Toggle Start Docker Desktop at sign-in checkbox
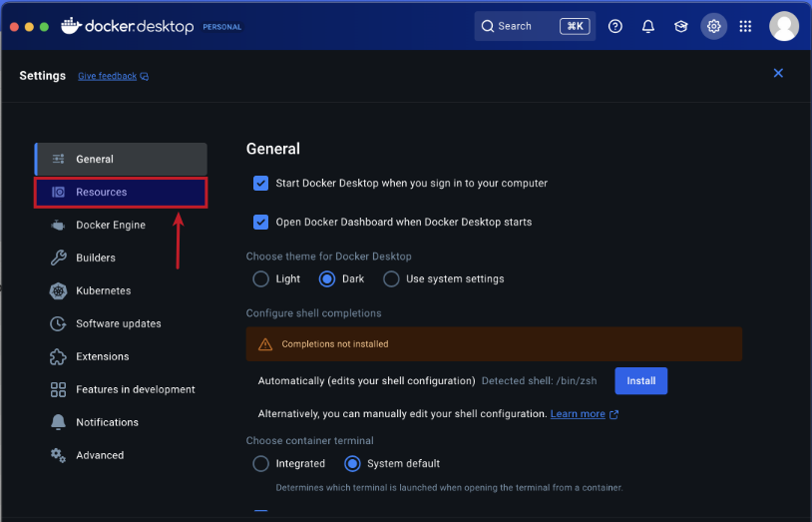Viewport: 812px width, 522px height. [x=260, y=183]
